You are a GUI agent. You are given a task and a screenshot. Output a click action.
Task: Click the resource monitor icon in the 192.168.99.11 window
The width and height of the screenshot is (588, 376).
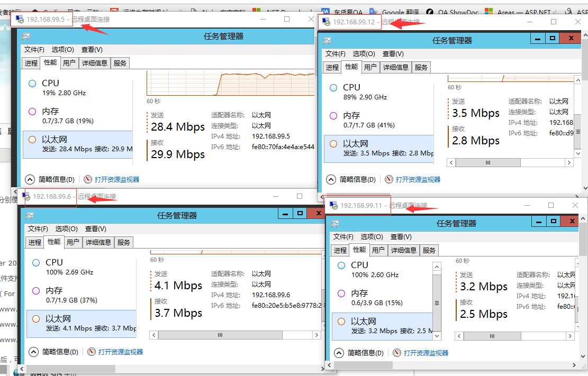click(397, 353)
